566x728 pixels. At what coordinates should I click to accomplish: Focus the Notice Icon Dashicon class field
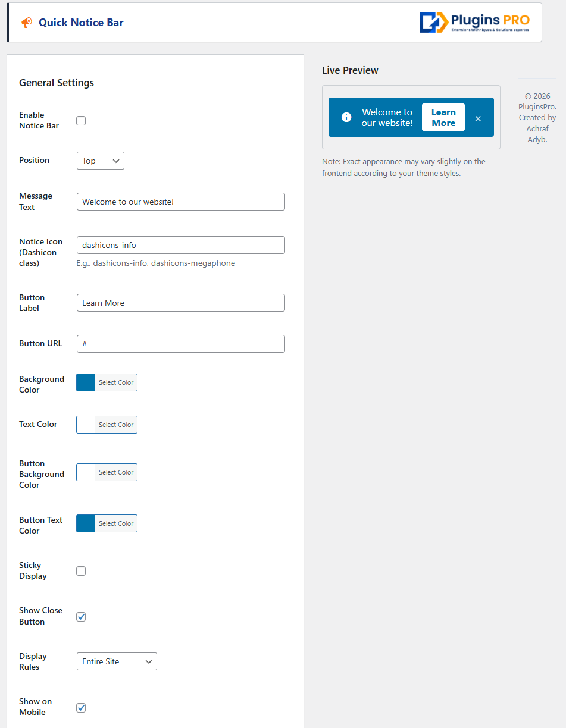coord(180,245)
